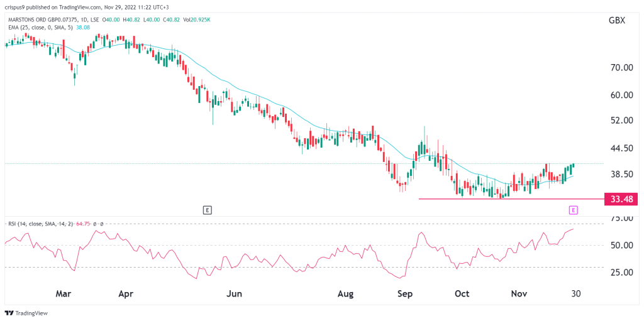Click the 60.00 price axis label

point(620,95)
